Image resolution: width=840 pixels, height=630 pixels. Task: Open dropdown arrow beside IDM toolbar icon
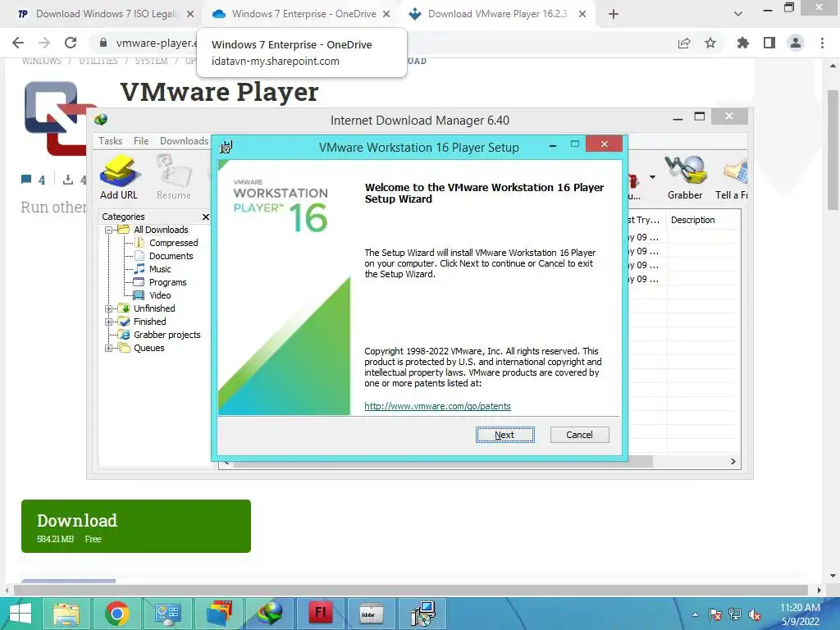pos(652,177)
